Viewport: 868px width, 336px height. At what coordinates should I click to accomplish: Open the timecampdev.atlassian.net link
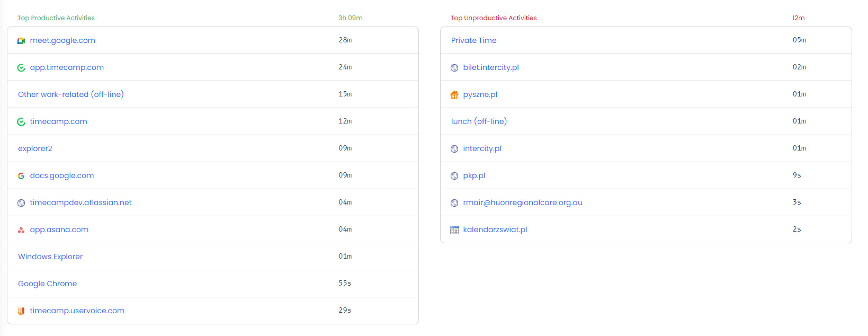click(x=80, y=202)
